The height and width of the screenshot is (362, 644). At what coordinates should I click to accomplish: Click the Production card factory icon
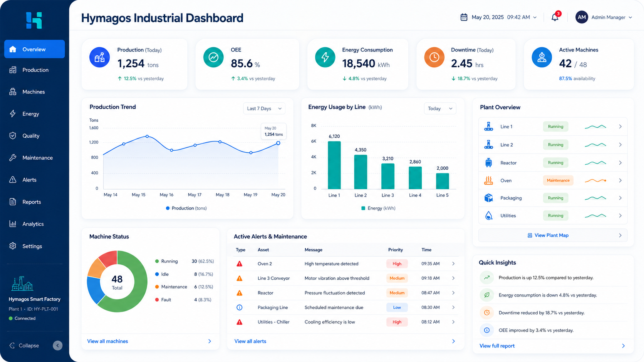tap(99, 57)
